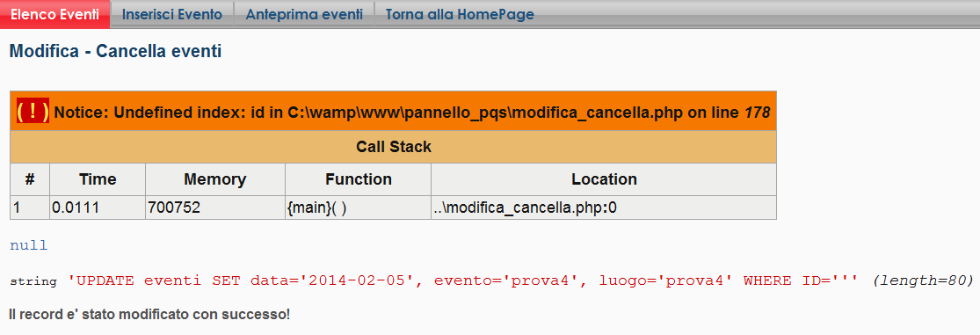Screen dimensions: 980x335
Task: Click the Modifica - Cancella eventi heading
Action: [116, 51]
